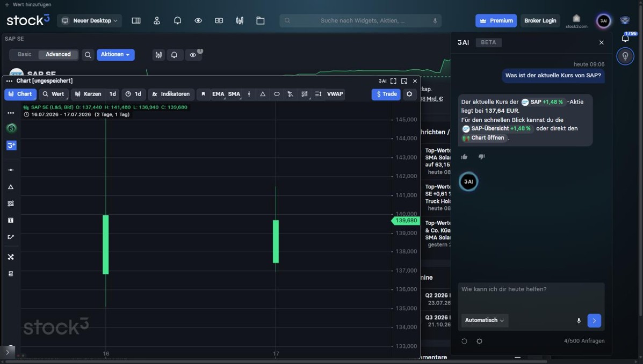This screenshot has height=364, width=643.
Task: Click the Chart öffnen link in AI answer
Action: click(x=484, y=138)
